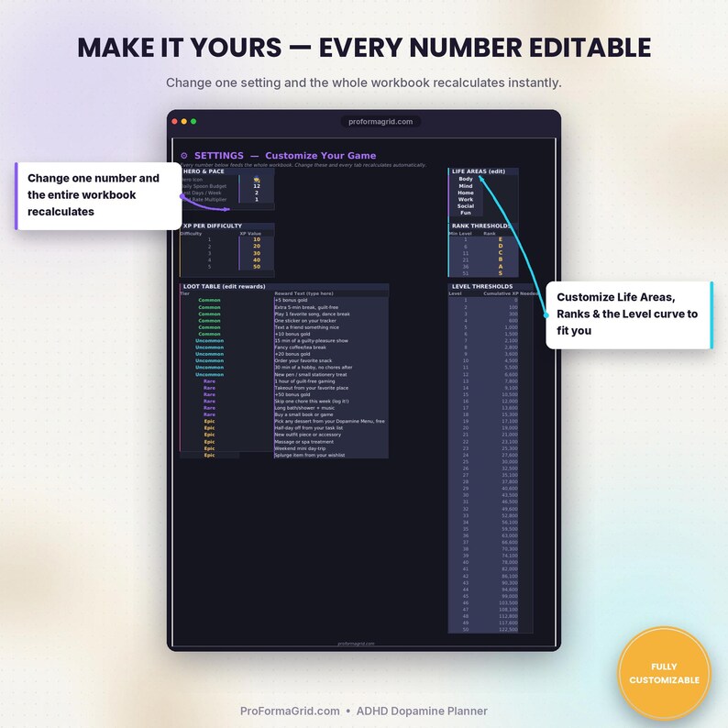The image size is (728, 728).
Task: Edit 'Weekend mini day-trip' reward cell
Action: coord(331,448)
